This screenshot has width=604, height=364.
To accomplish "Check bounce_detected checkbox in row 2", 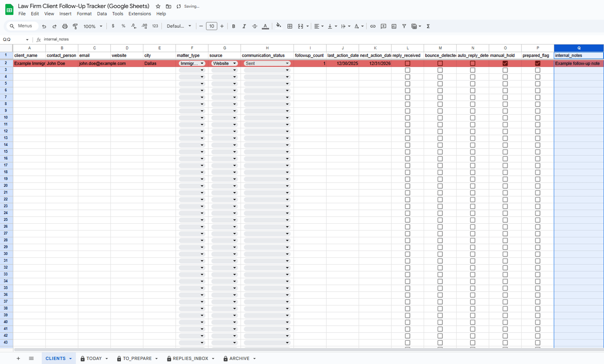I will coord(440,64).
